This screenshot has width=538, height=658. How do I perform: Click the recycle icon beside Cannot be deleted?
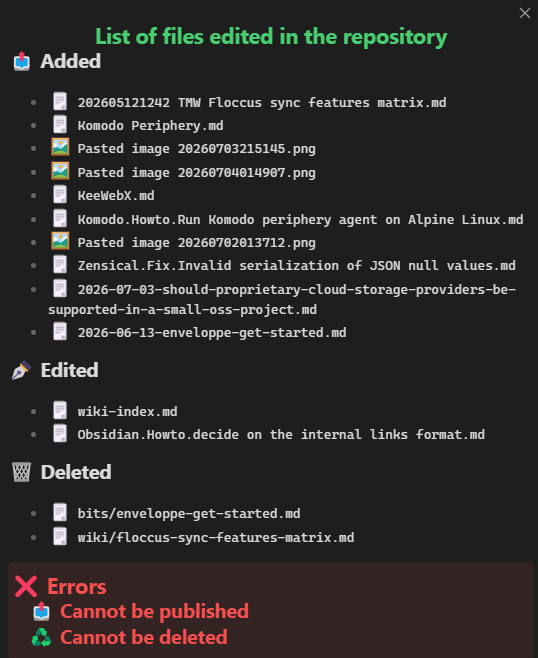pos(42,637)
